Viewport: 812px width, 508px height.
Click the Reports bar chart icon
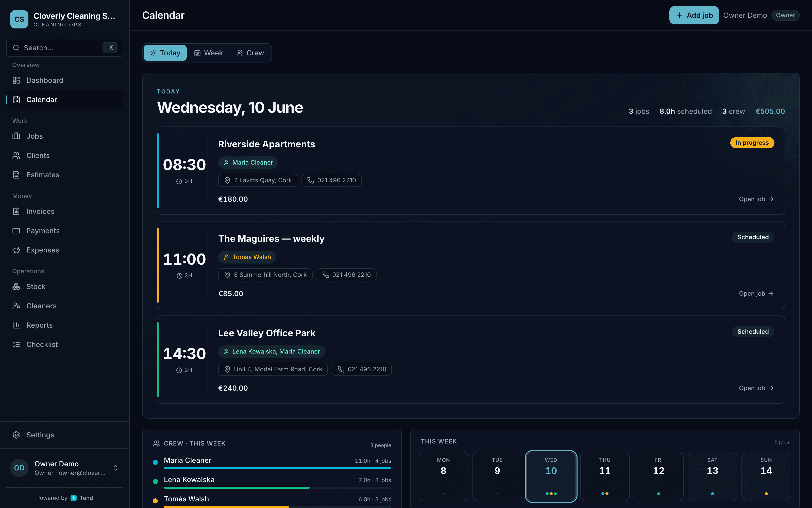[x=16, y=325]
